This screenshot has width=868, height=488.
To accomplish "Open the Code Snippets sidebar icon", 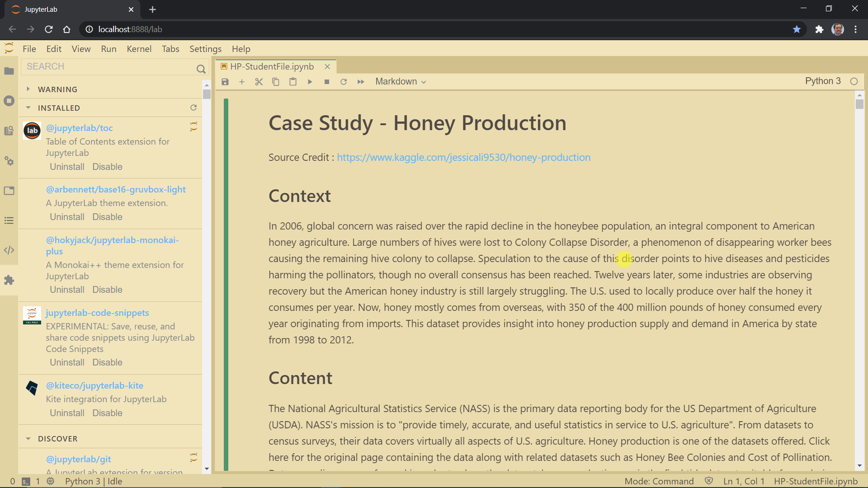I will pos(9,250).
